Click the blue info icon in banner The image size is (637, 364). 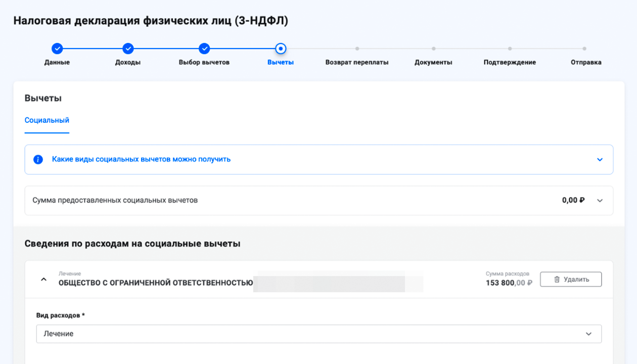coord(38,160)
